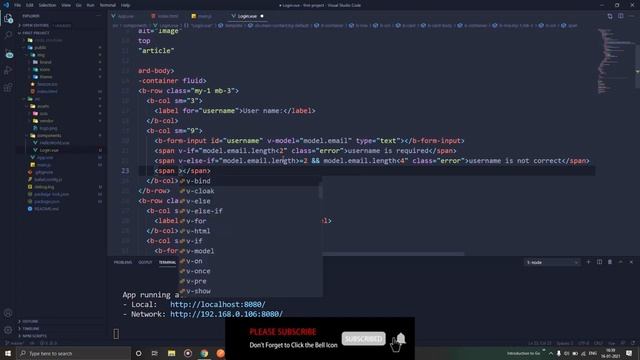The image size is (640, 360).
Task: Open the Search view in activity bar
Action: point(8,36)
